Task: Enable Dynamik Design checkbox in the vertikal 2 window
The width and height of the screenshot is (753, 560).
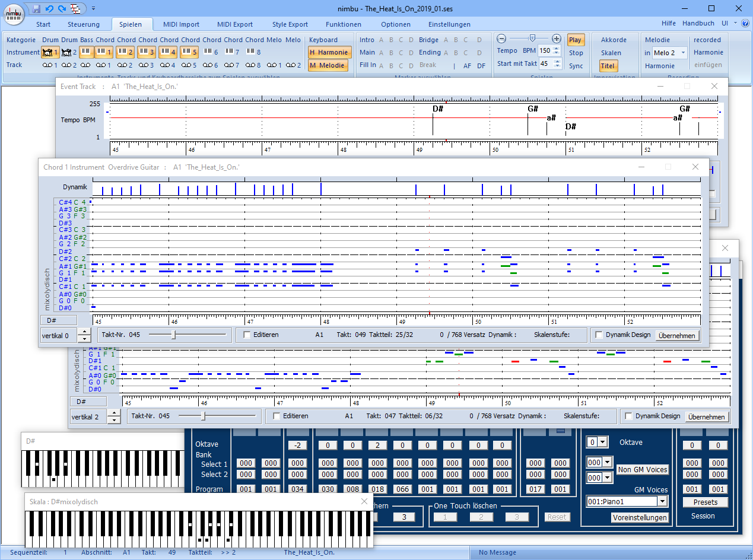Action: tap(629, 416)
